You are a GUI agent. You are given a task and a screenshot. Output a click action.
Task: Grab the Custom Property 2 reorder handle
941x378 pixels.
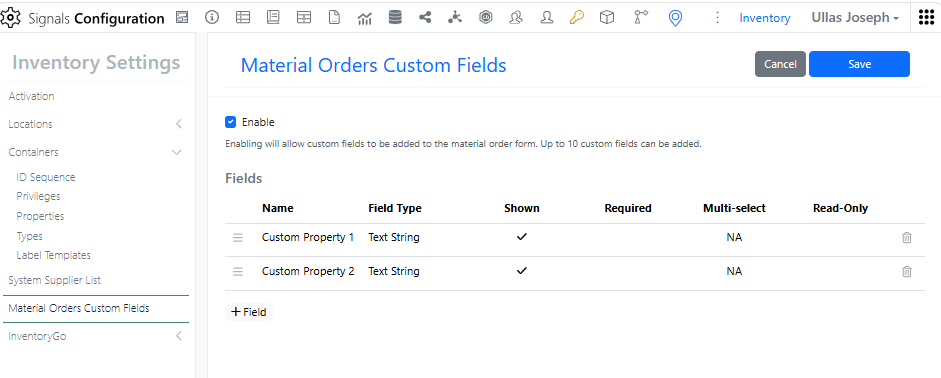238,272
